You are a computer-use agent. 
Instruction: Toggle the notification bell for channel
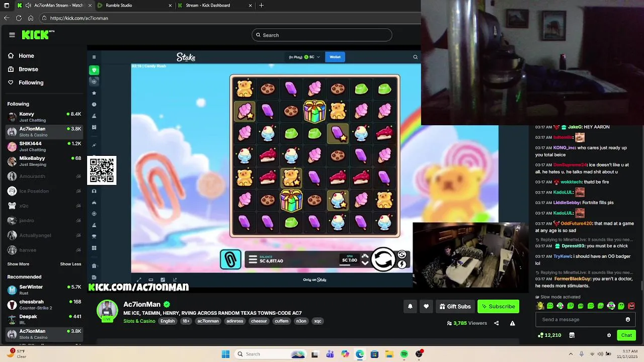tap(410, 306)
